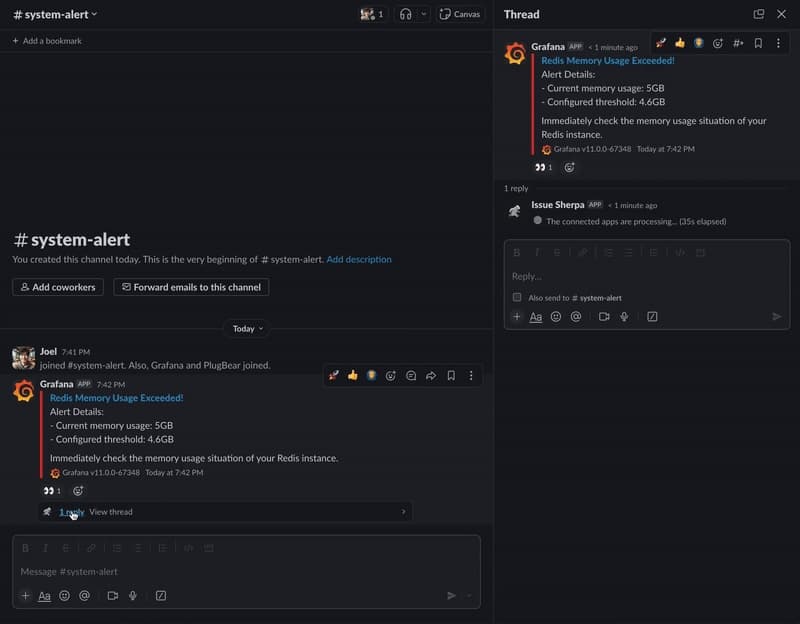Image resolution: width=800 pixels, height=624 pixels.
Task: Open the Today date jump dropdown
Action: coord(248,328)
